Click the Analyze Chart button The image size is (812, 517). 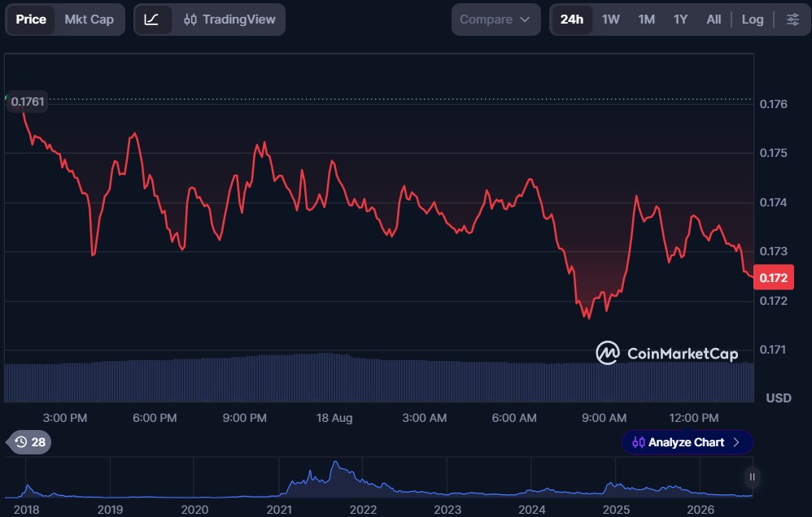(687, 442)
